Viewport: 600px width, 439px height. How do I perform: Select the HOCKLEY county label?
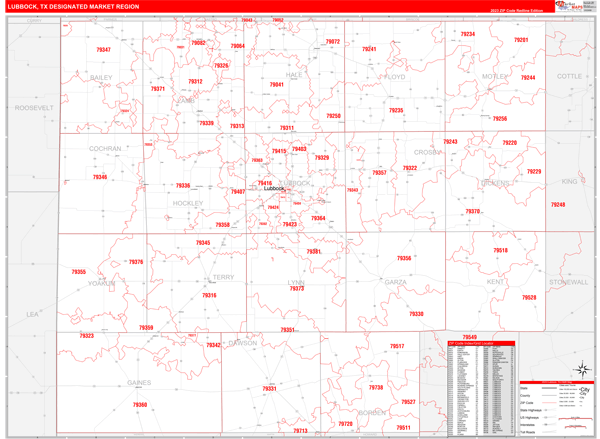[x=188, y=203]
